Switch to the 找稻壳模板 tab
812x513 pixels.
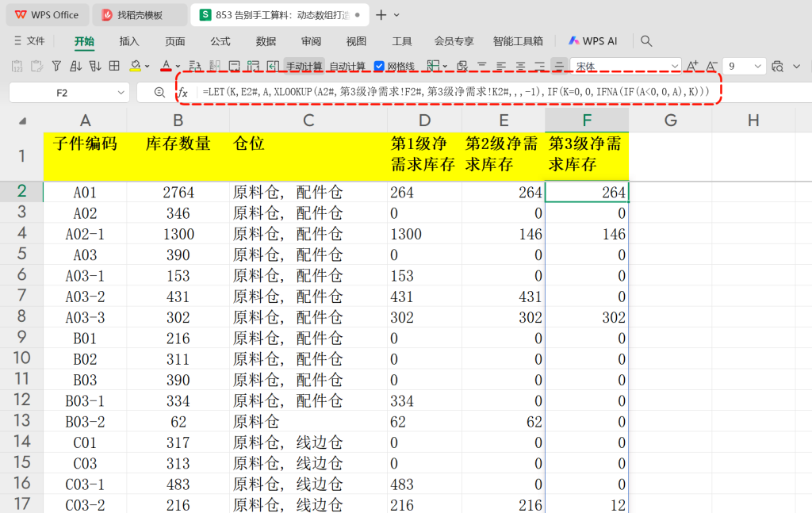(140, 15)
